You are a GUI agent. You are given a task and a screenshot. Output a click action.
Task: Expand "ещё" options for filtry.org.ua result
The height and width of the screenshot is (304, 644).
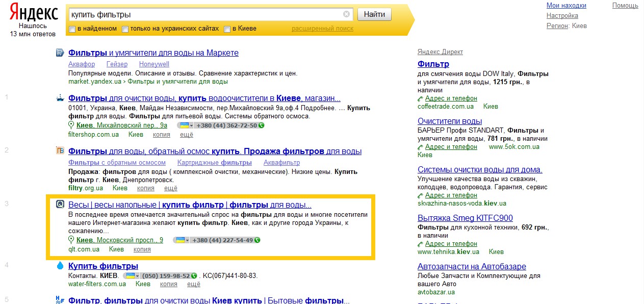(x=171, y=188)
